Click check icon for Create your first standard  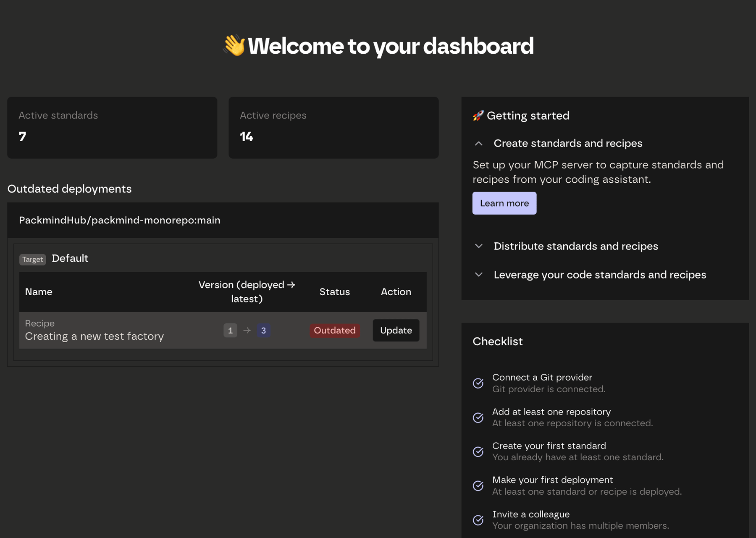[x=478, y=451]
